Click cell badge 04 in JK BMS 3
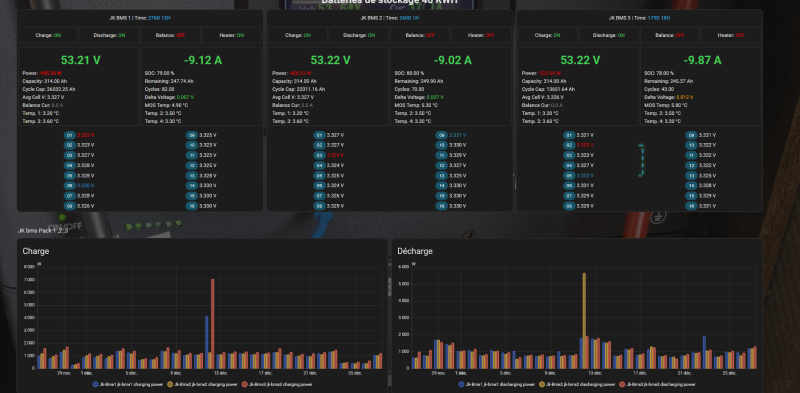Viewport: 800px width, 393px height. click(569, 165)
